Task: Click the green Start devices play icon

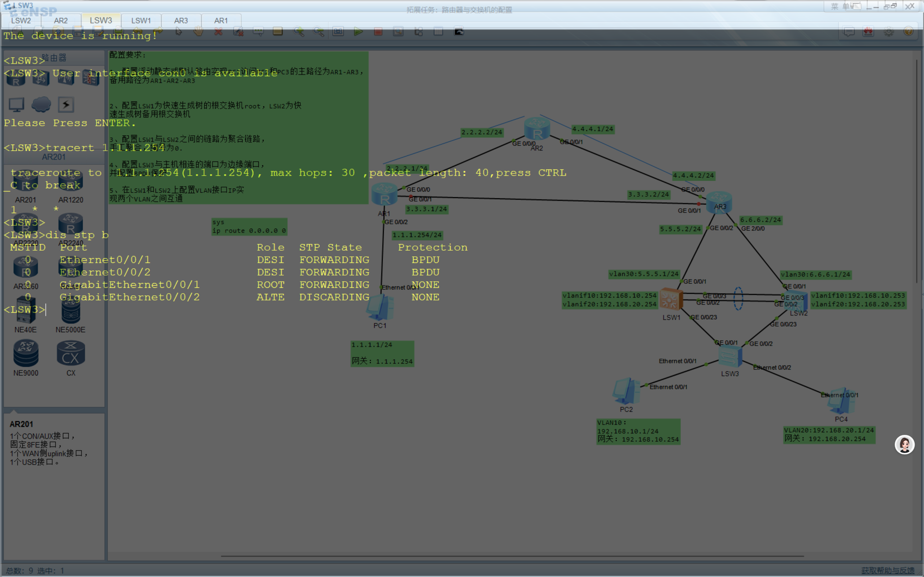Action: pyautogui.click(x=358, y=32)
